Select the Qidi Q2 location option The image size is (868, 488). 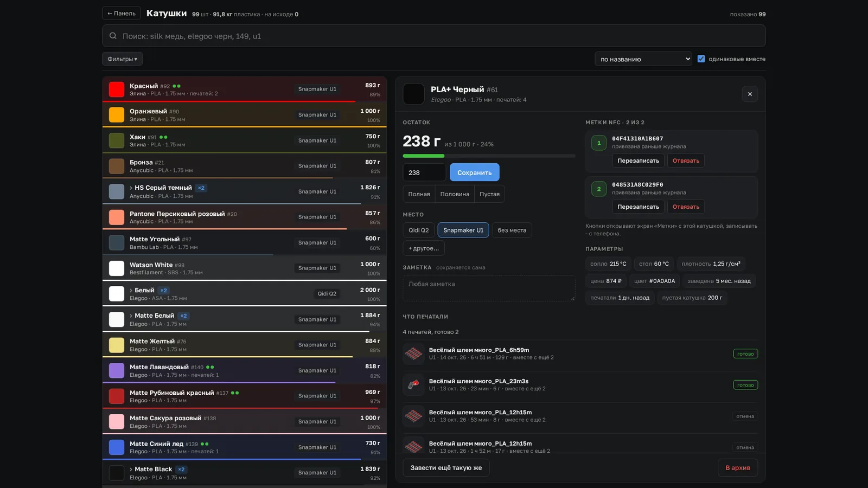pos(418,230)
